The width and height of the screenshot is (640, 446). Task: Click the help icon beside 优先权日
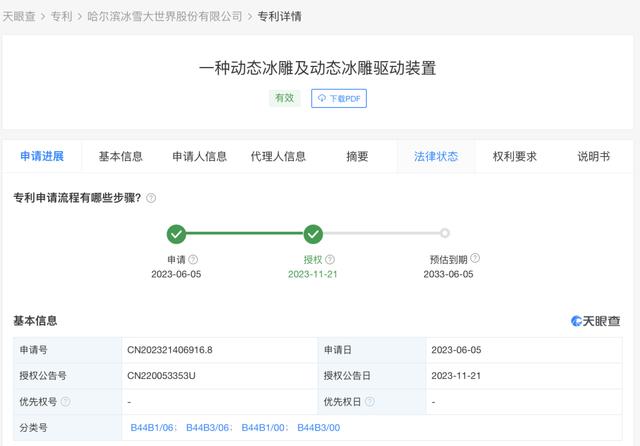(370, 402)
